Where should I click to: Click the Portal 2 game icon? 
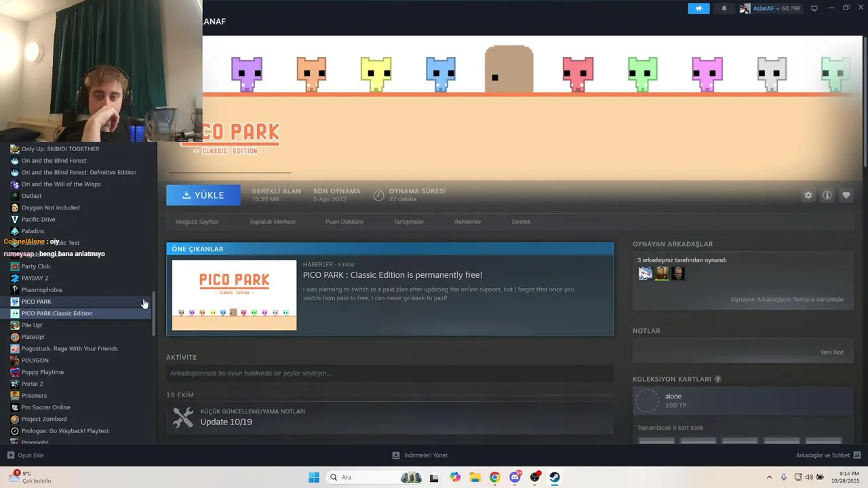click(x=15, y=384)
